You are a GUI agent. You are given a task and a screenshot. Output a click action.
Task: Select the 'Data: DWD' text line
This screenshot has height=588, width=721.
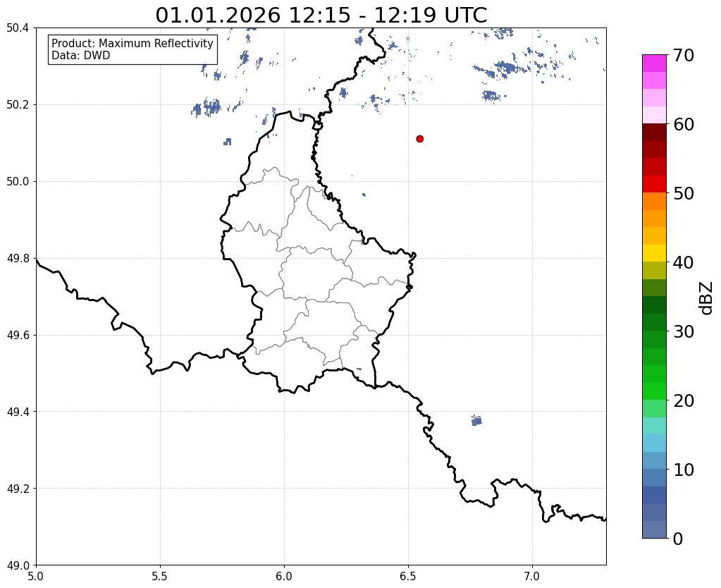(81, 56)
